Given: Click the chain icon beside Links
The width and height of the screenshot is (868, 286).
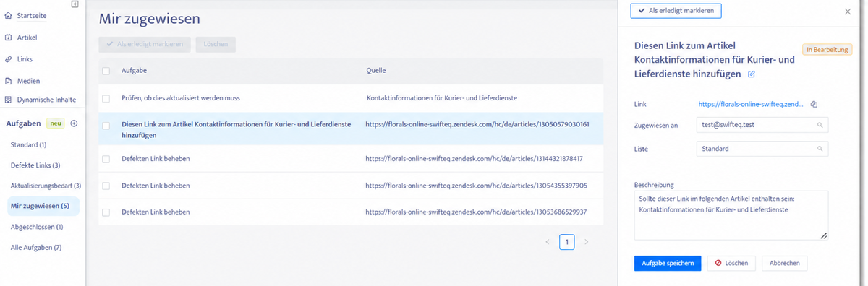Looking at the screenshot, I should pyautogui.click(x=9, y=59).
